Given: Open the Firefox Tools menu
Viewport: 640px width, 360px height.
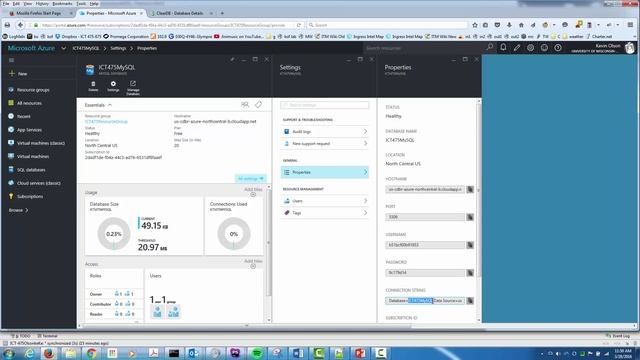Looking at the screenshot, I should [81, 3].
